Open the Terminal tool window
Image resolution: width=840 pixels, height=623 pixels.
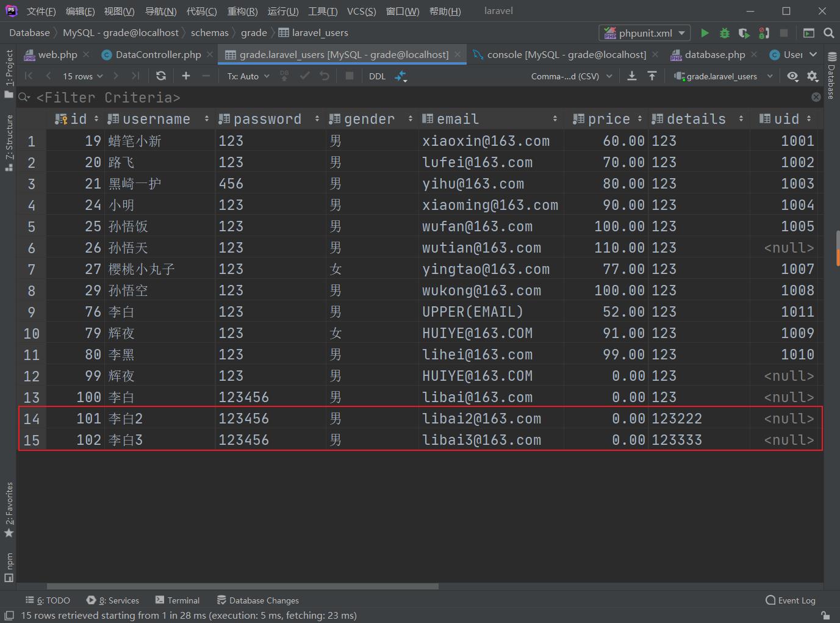pyautogui.click(x=178, y=600)
